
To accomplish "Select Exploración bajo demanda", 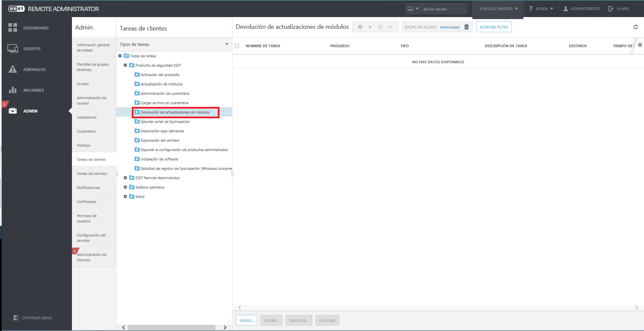I will tap(162, 131).
